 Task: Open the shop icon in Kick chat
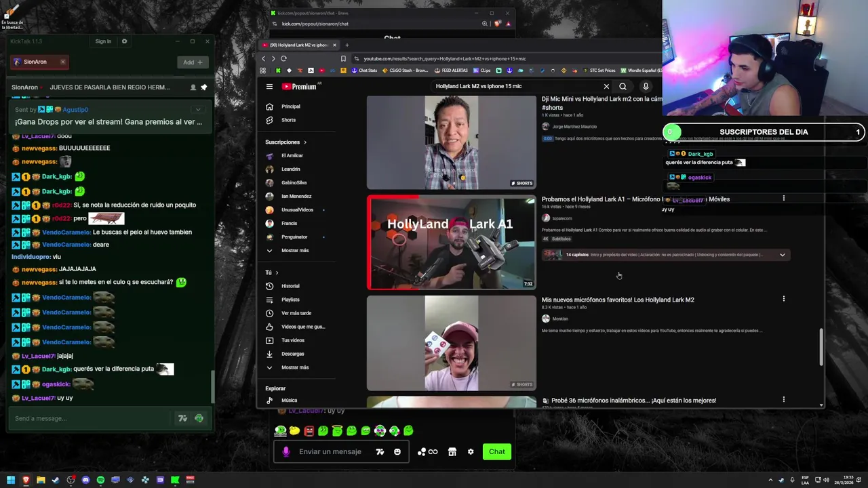tap(452, 452)
